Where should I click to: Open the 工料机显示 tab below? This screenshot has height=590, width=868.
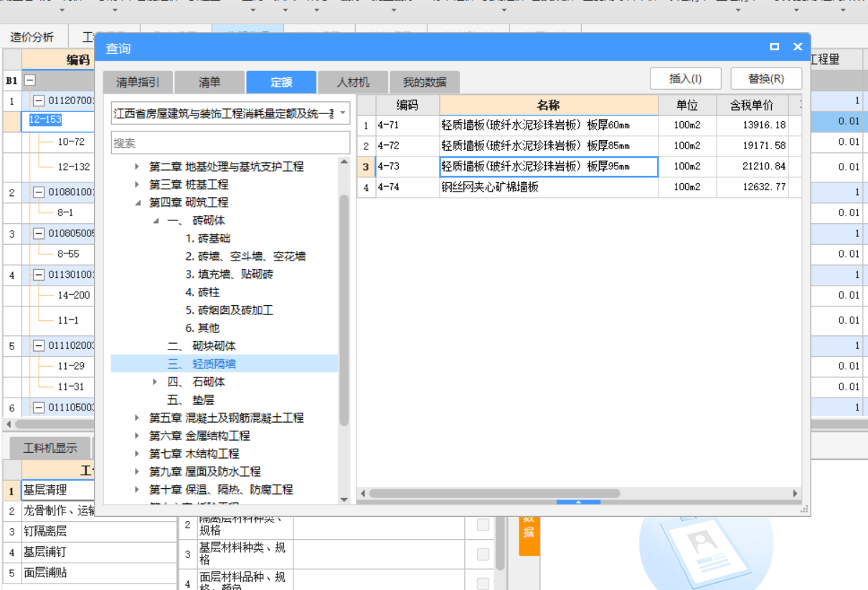pyautogui.click(x=50, y=448)
